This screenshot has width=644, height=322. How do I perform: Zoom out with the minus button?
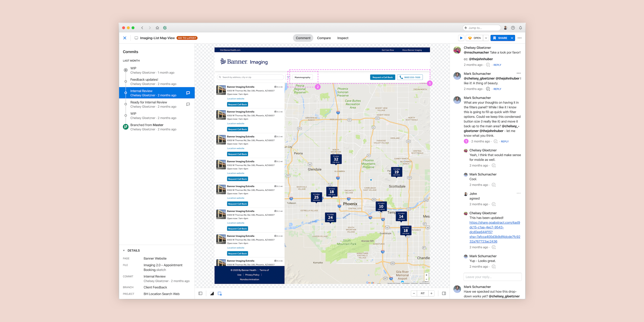pyautogui.click(x=414, y=293)
